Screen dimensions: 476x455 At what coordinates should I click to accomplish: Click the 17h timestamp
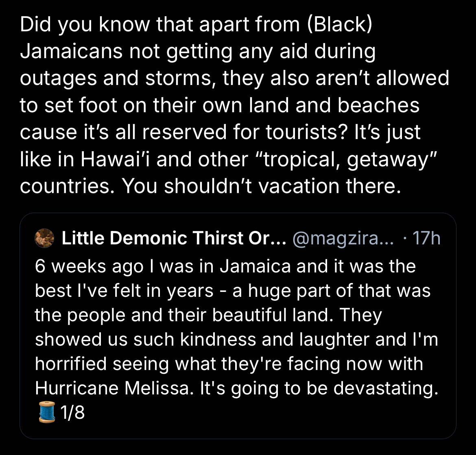pyautogui.click(x=426, y=238)
